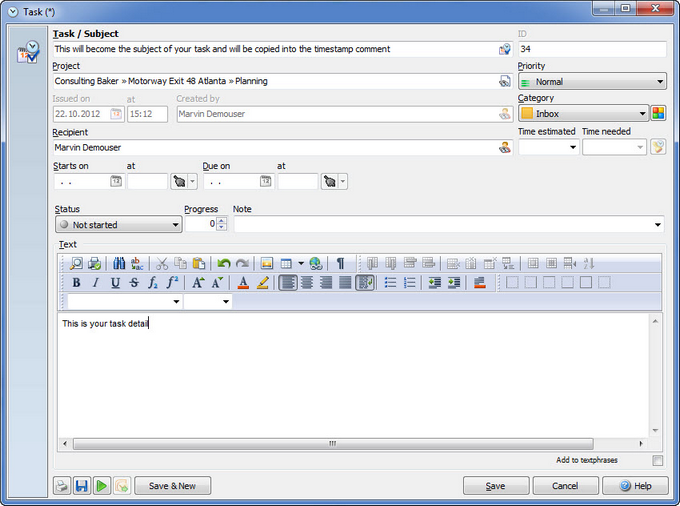The height and width of the screenshot is (506, 680).
Task: Click the Save & New button
Action: click(173, 486)
